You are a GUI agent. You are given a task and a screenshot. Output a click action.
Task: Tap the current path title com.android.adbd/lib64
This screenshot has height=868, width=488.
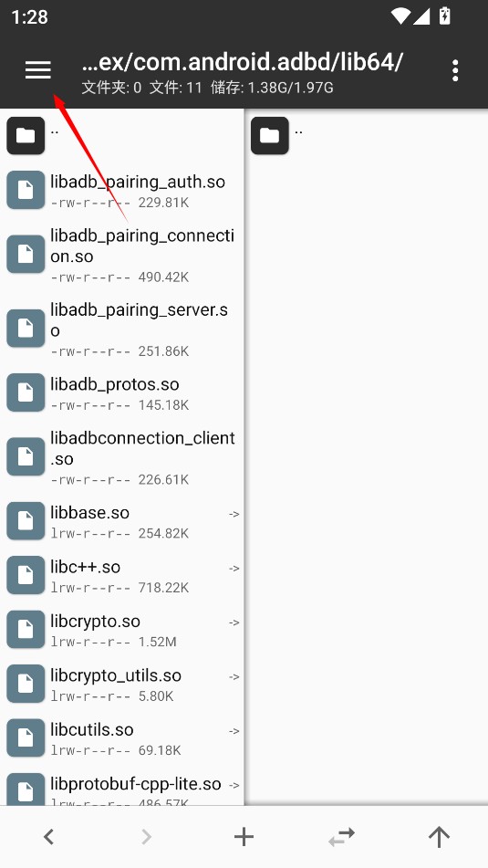coord(243,62)
